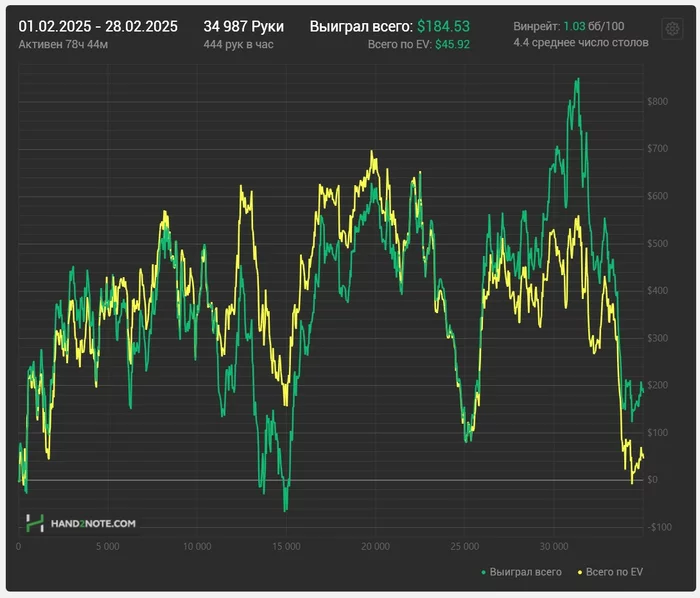The height and width of the screenshot is (598, 700).
Task: Click the 'Винрейт:' label
Action: pos(537,26)
